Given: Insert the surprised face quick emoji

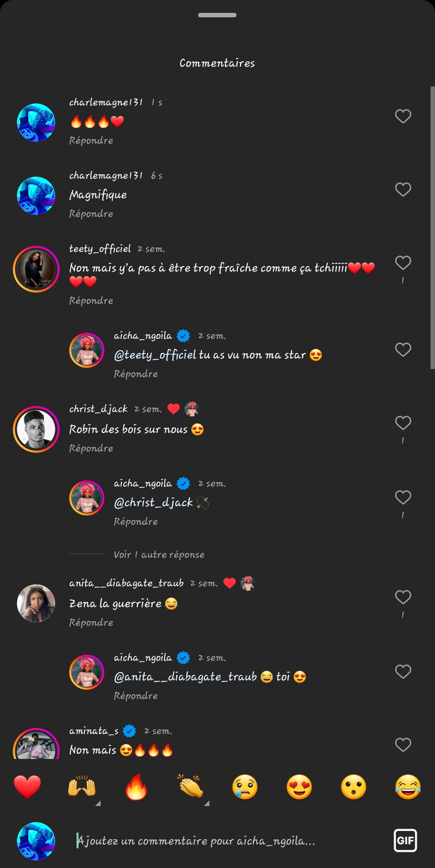Looking at the screenshot, I should 354,787.
